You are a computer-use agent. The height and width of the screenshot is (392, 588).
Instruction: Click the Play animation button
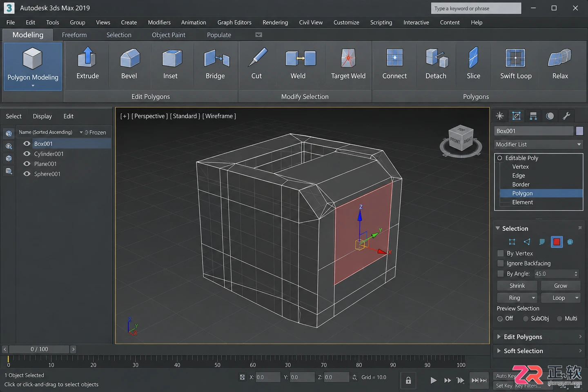(433, 381)
